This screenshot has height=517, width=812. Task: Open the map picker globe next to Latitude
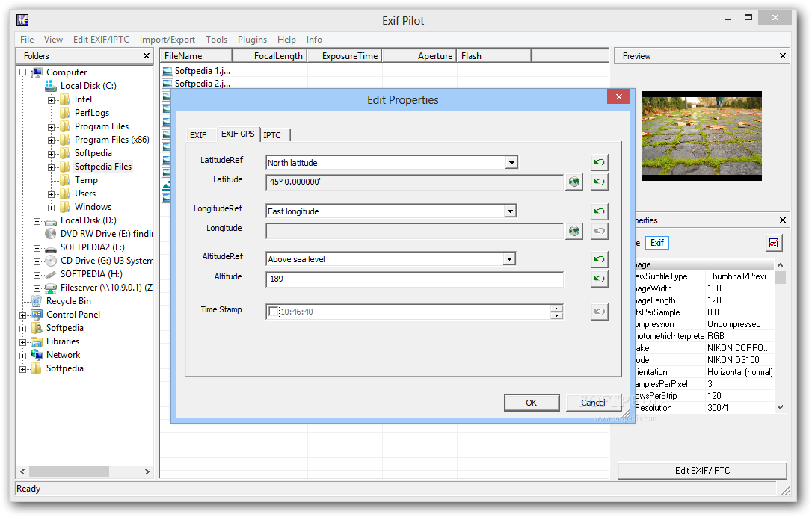tap(573, 182)
